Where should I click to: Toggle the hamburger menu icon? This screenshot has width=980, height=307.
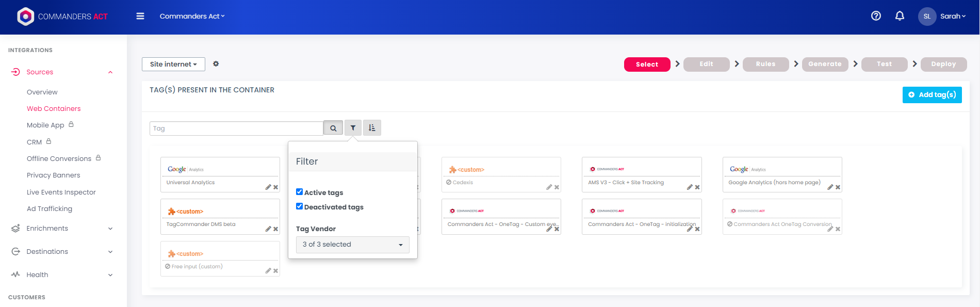point(140,16)
